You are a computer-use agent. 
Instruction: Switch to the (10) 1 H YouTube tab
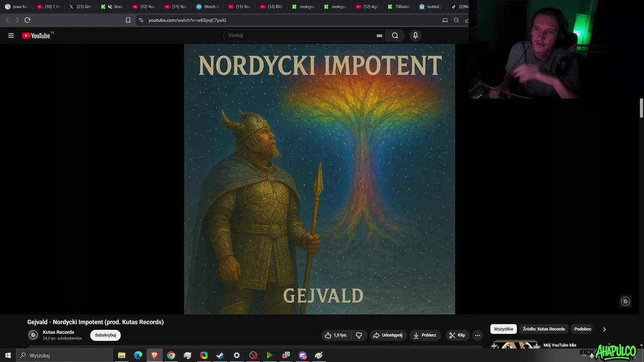(49, 7)
